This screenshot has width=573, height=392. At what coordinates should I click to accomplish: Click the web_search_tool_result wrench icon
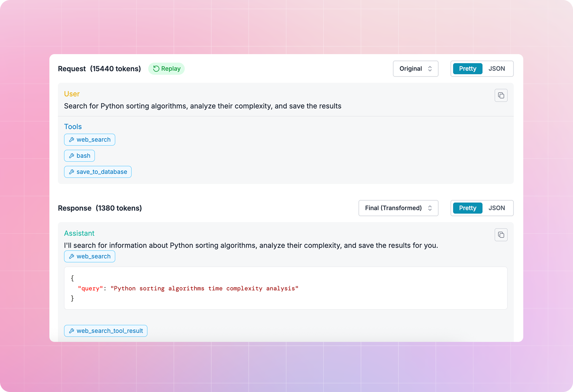point(71,331)
